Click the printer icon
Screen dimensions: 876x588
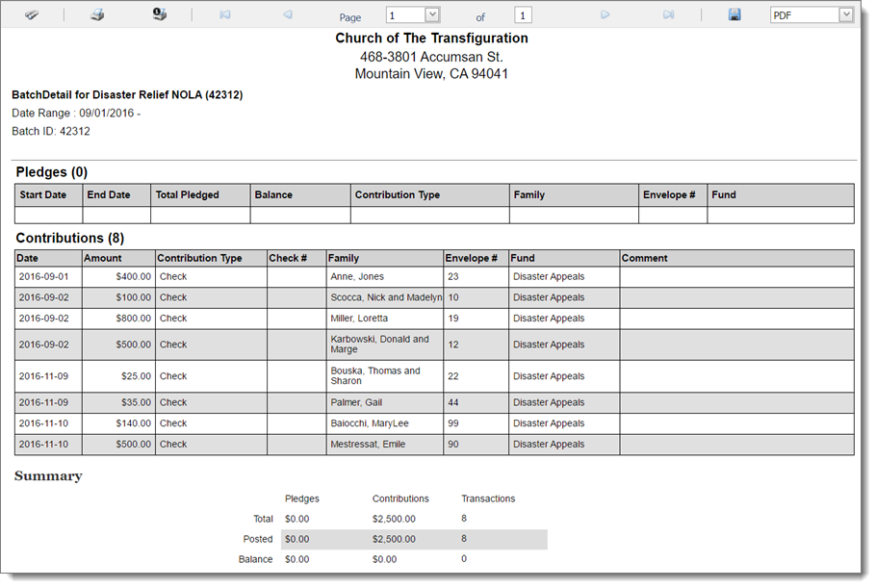tap(97, 15)
